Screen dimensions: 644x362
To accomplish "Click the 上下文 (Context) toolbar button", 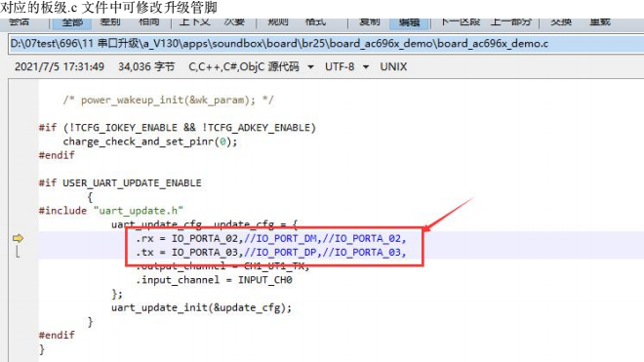I will [x=195, y=21].
